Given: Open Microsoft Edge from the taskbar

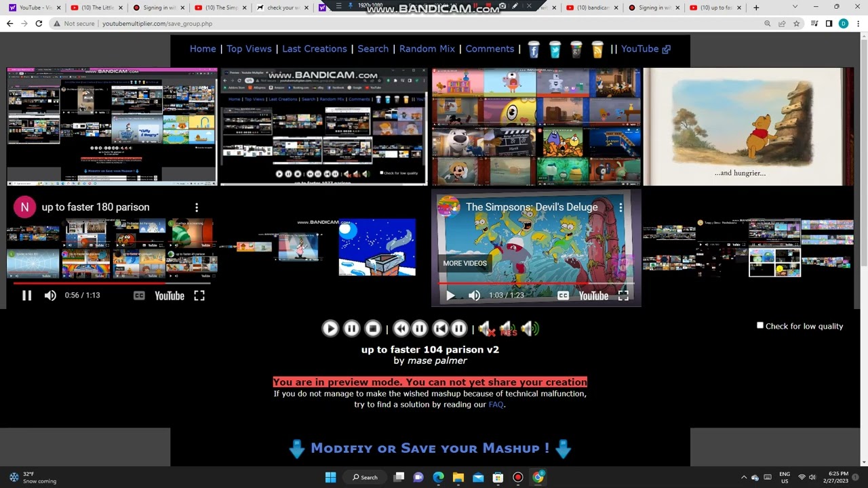Looking at the screenshot, I should [439, 477].
